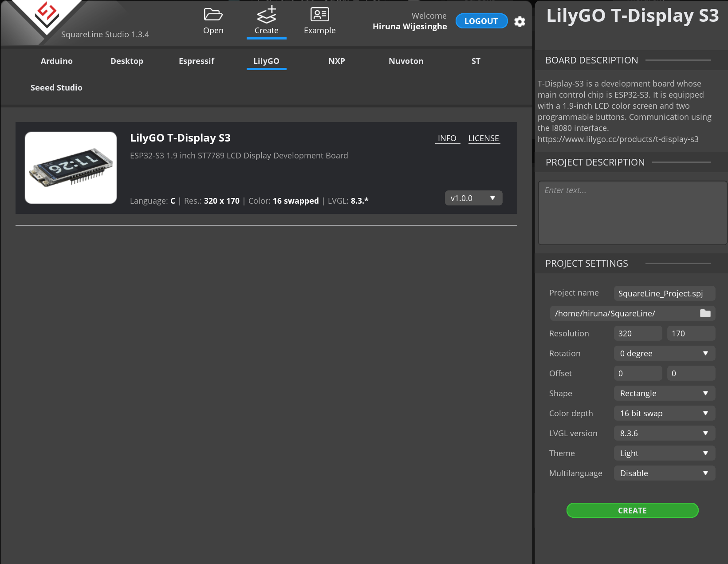Click the green CREATE button
This screenshot has width=728, height=564.
click(x=633, y=510)
